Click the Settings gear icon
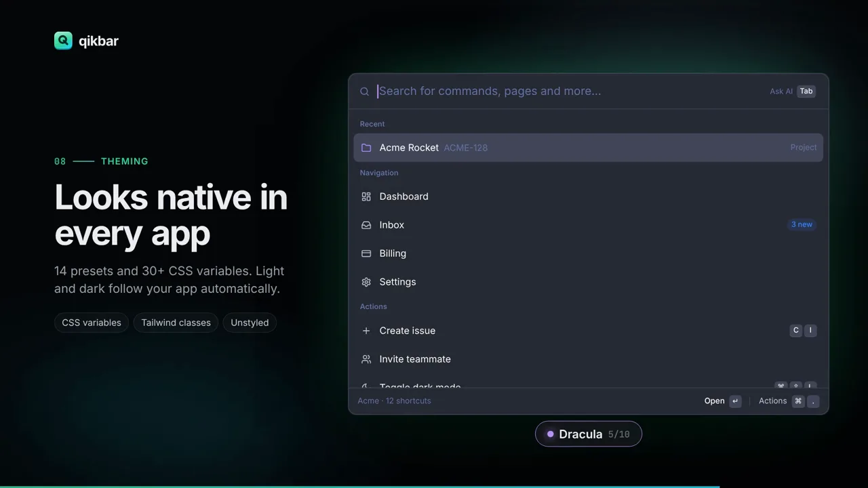The width and height of the screenshot is (868, 488). (366, 282)
